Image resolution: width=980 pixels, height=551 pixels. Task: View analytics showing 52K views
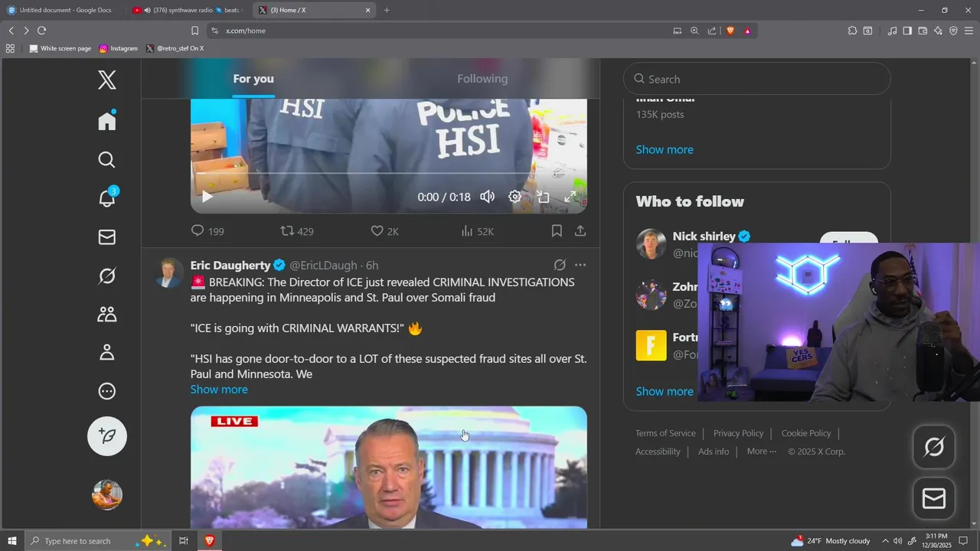point(477,231)
